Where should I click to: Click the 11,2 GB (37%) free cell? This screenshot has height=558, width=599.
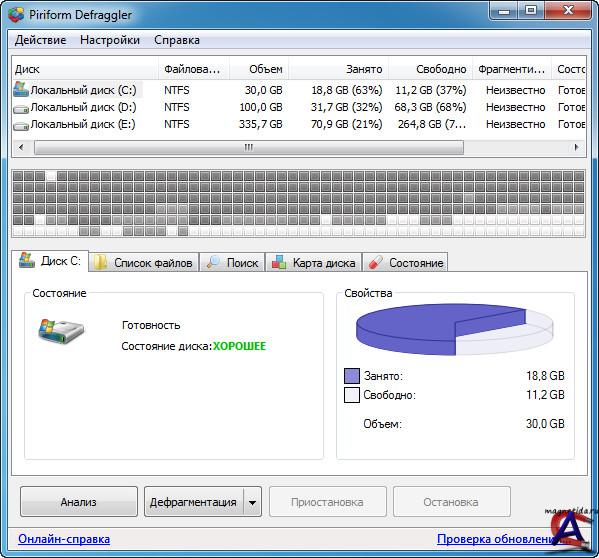tap(431, 90)
